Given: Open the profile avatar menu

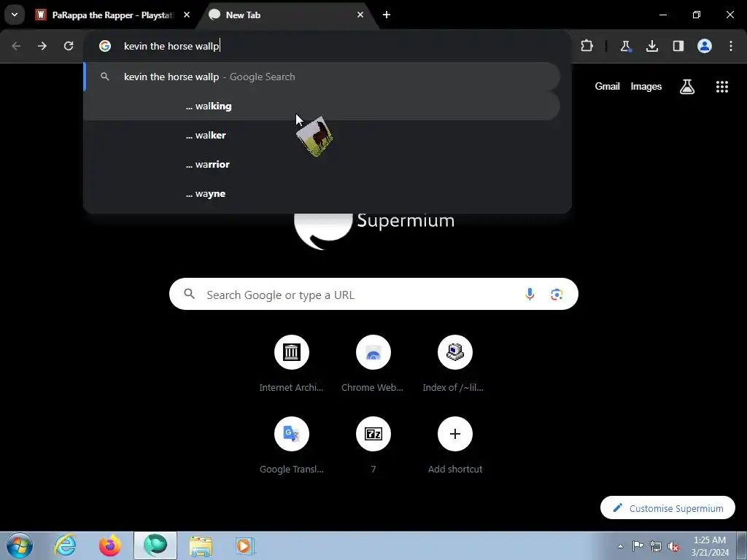Looking at the screenshot, I should click(x=705, y=46).
